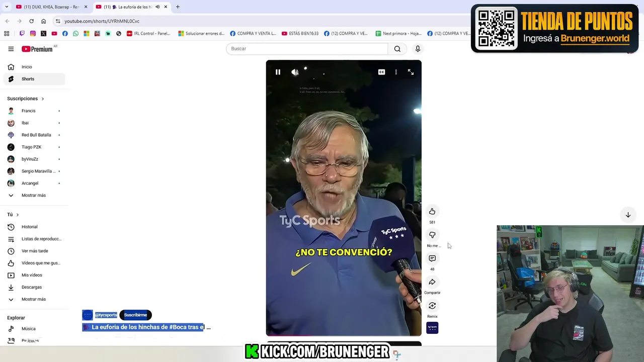Image resolution: width=644 pixels, height=362 pixels.
Task: Toggle closed captions on the Short
Action: [381, 72]
